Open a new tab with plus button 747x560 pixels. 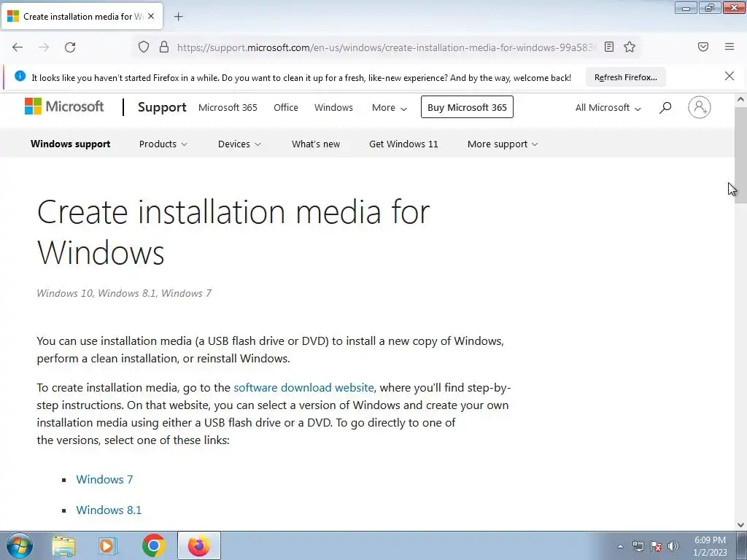click(x=178, y=17)
